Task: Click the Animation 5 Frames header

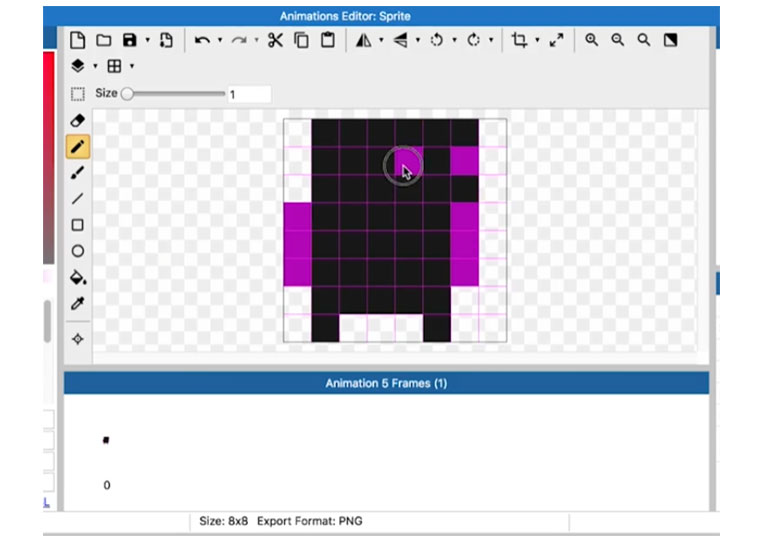Action: (x=386, y=383)
